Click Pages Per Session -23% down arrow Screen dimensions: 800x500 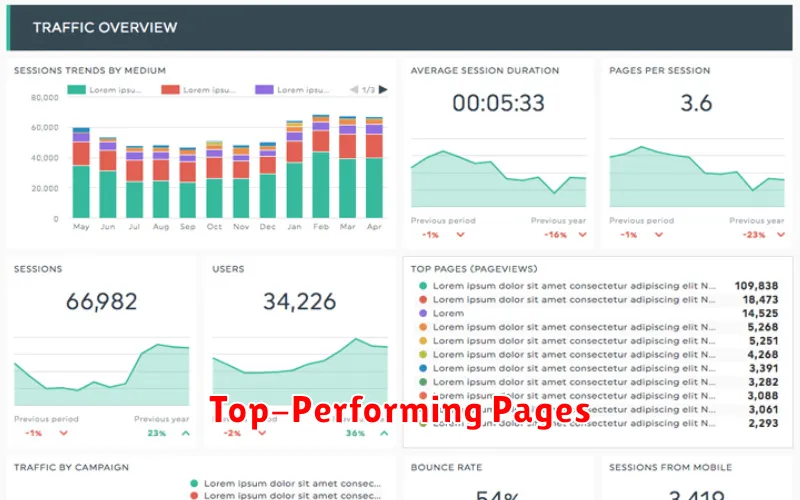click(x=779, y=235)
